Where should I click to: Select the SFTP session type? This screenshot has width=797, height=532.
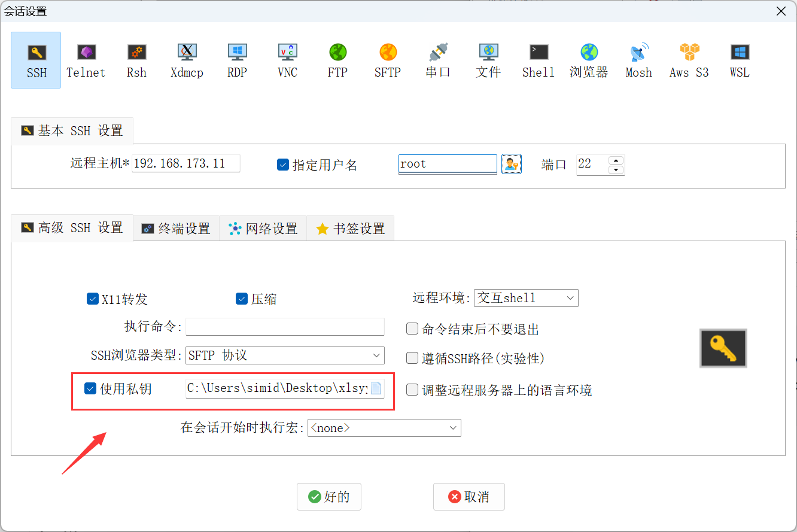click(x=387, y=60)
